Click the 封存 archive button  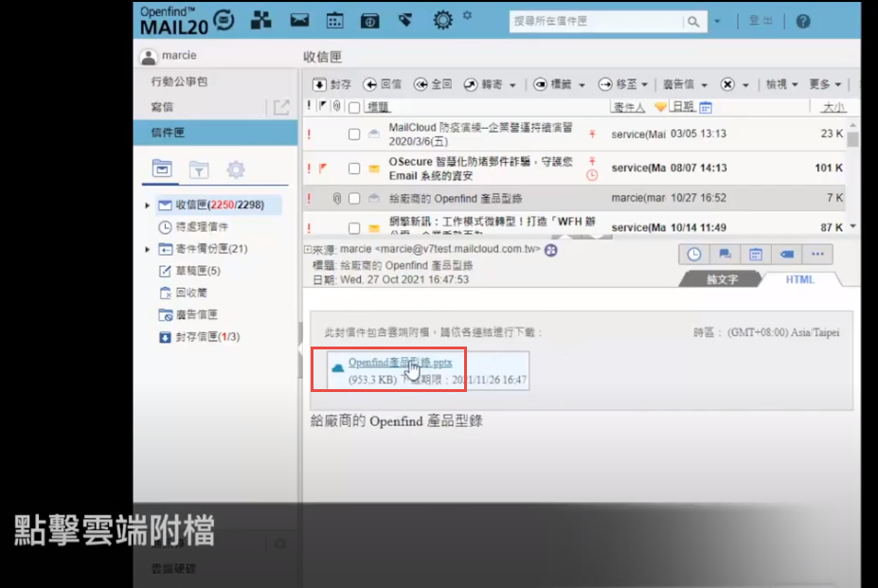pyautogui.click(x=332, y=84)
